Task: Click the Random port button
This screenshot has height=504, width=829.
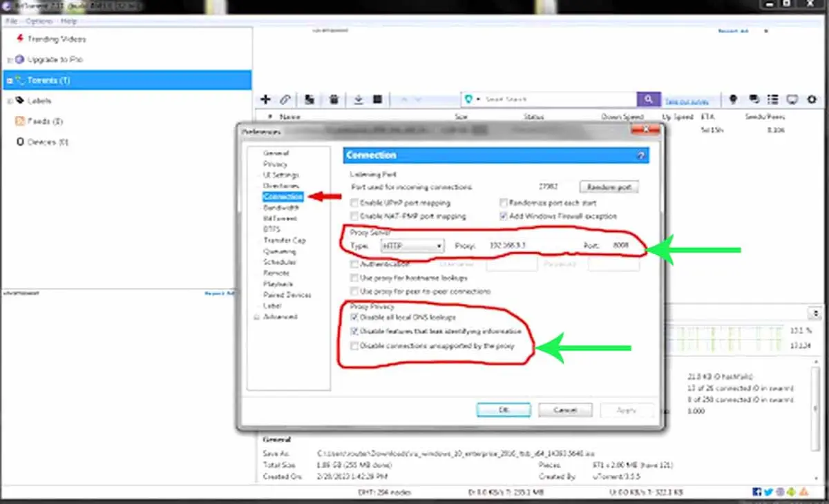Action: pos(609,187)
